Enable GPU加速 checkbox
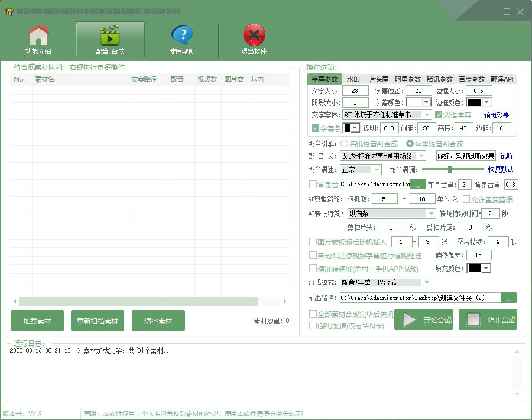Image resolution: width=532 pixels, height=420 pixels. [313, 325]
